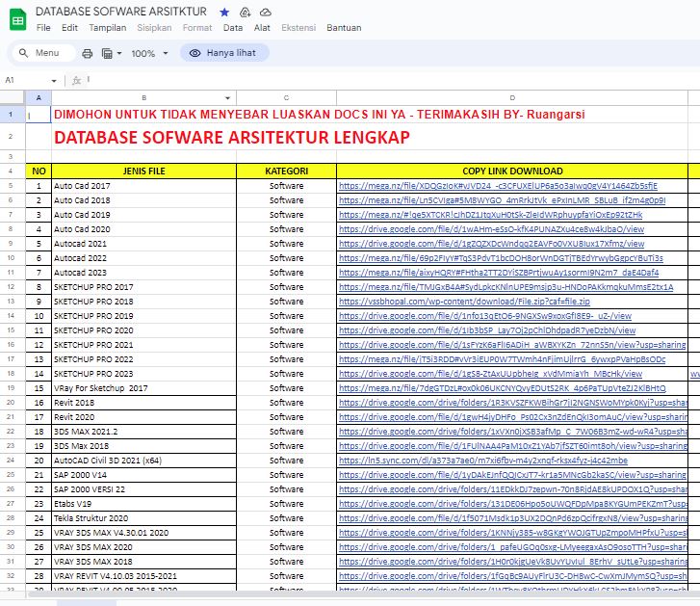Screen dimensions: 700x606
Task: Click the Hanya lihat view-only button
Action: [x=224, y=53]
